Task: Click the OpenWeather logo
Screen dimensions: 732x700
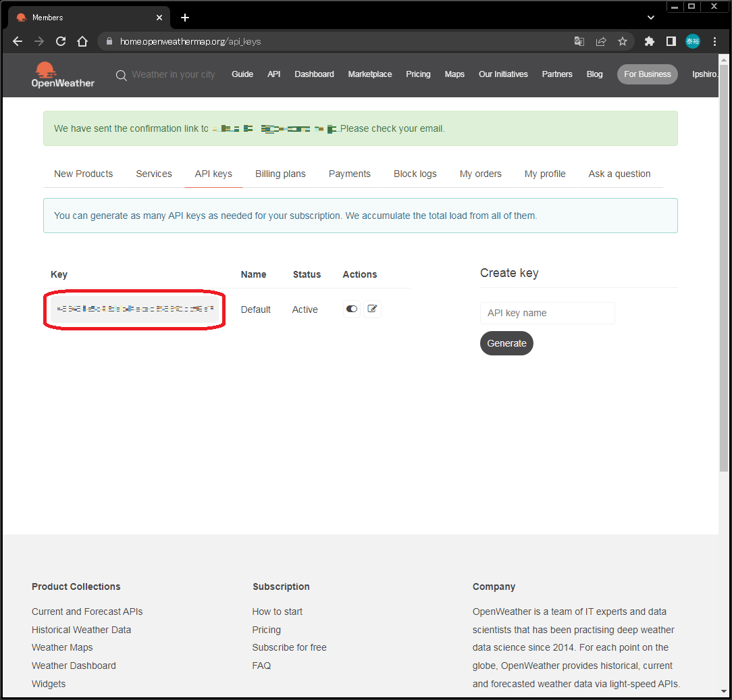Action: [x=63, y=75]
